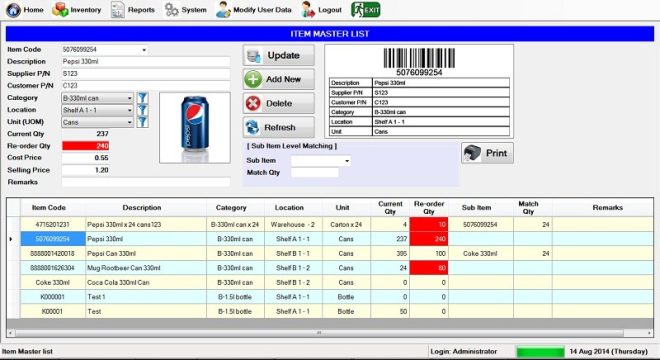Click the red Re-order Qty field

[85, 146]
